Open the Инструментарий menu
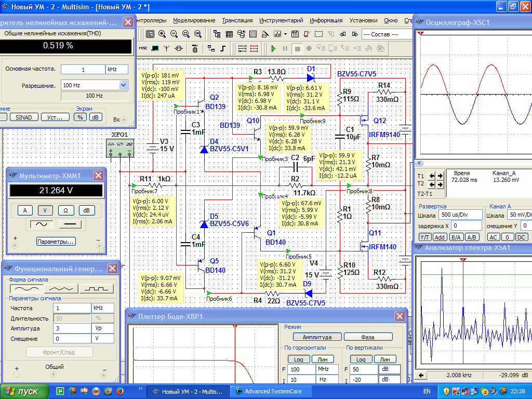 pos(281,20)
